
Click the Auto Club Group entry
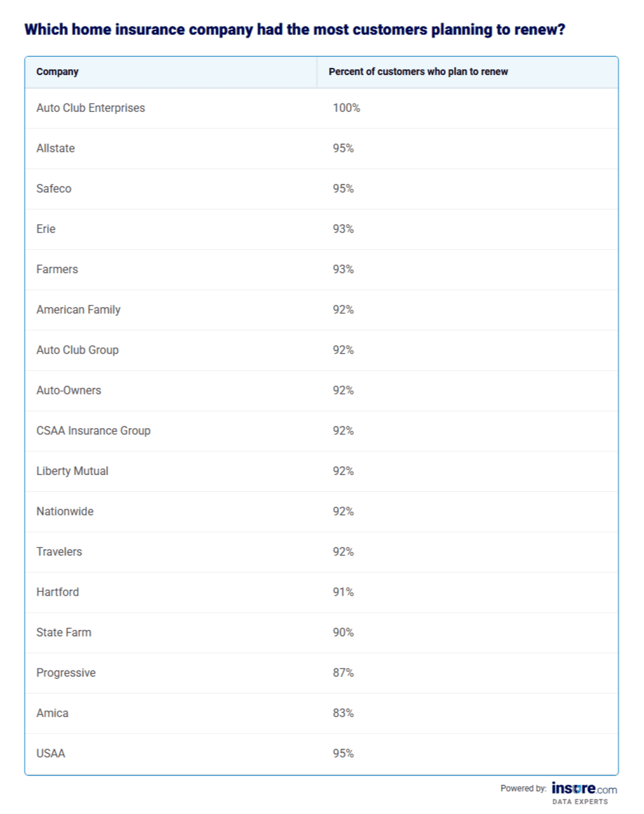77,350
